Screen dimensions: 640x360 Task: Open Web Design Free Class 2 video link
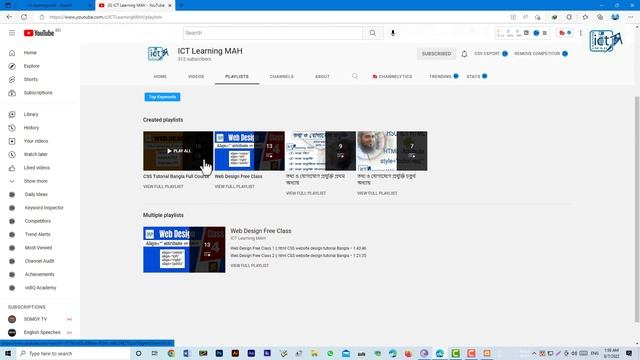298,256
